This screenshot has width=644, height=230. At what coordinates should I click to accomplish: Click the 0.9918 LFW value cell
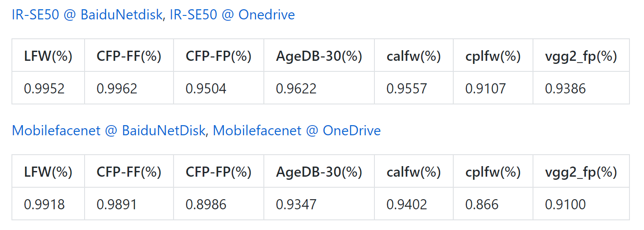pos(48,204)
